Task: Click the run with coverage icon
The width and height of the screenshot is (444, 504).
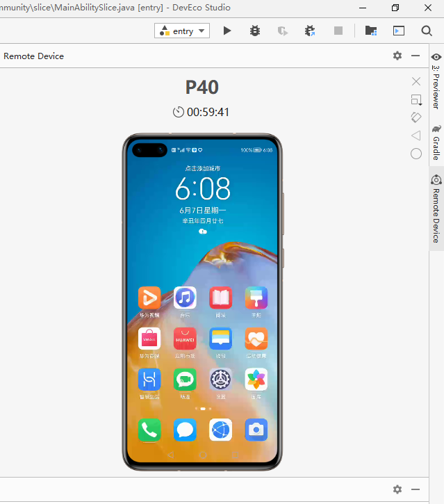Action: (x=283, y=31)
